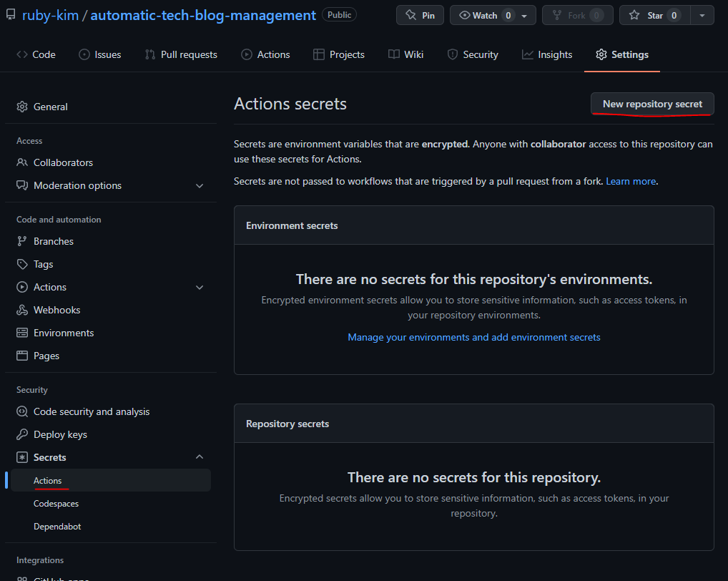Click the Collaborators people icon
Image resolution: width=728 pixels, height=581 pixels.
coord(22,162)
